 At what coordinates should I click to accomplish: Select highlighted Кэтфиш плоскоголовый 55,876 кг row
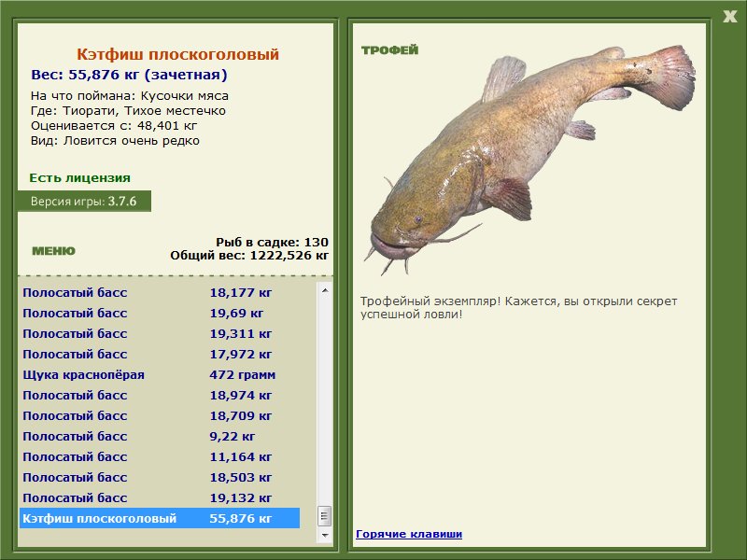pos(160,518)
